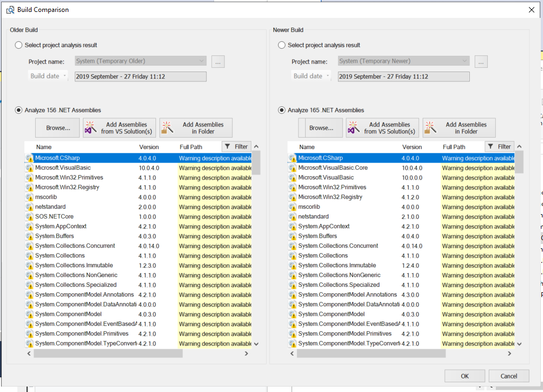Click ellipsis button next to older project name
543x392 pixels.
coord(218,62)
